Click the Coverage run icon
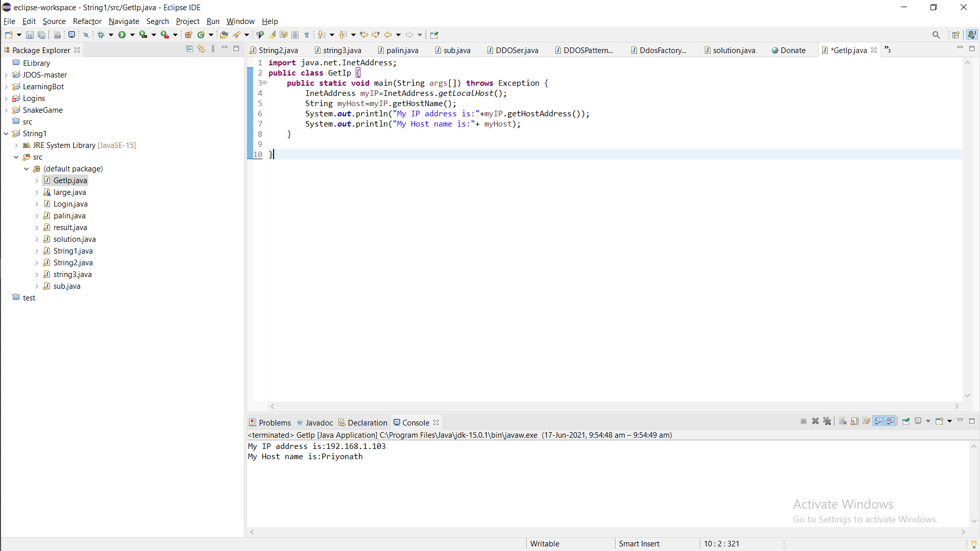Viewport: 980px width, 551px height. [x=143, y=35]
